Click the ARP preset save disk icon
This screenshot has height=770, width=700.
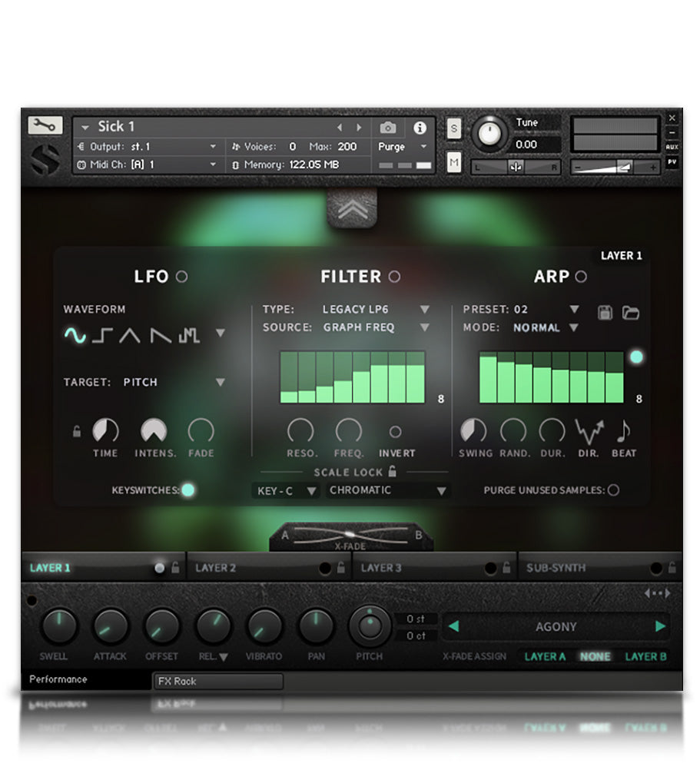[605, 314]
